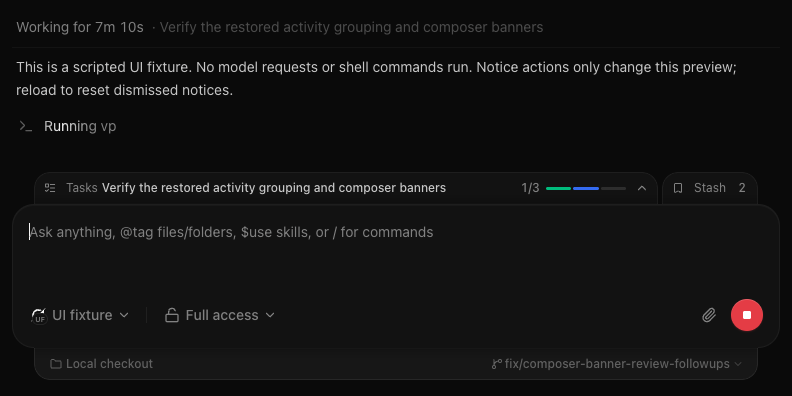The height and width of the screenshot is (396, 792).
Task: Click the Local checkout label
Action: pyautogui.click(x=109, y=364)
